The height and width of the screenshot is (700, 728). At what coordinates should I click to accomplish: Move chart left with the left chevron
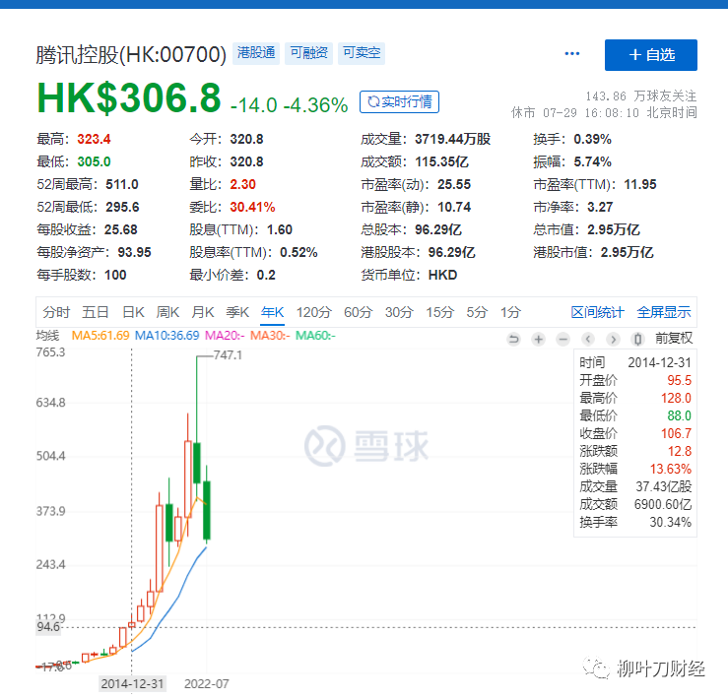click(x=588, y=339)
